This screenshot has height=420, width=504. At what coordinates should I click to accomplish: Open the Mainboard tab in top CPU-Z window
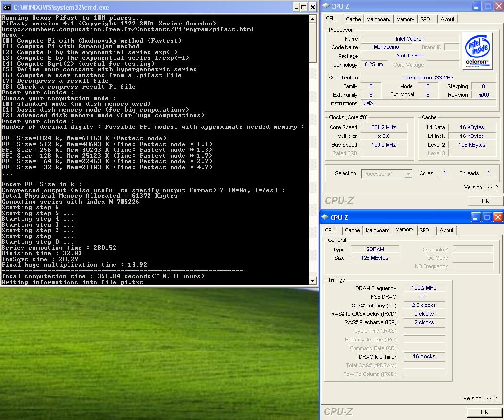378,19
